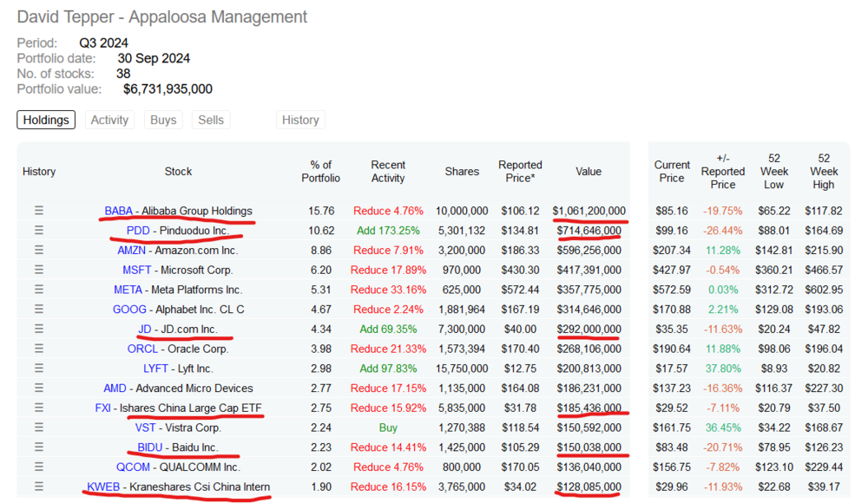This screenshot has width=868, height=503.
Task: Sort by the Value column header
Action: pos(589,172)
